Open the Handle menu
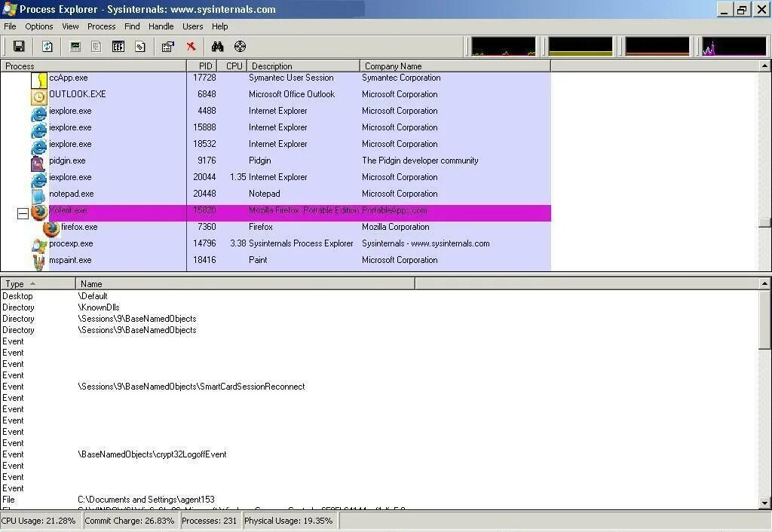The height and width of the screenshot is (532, 772). (161, 26)
